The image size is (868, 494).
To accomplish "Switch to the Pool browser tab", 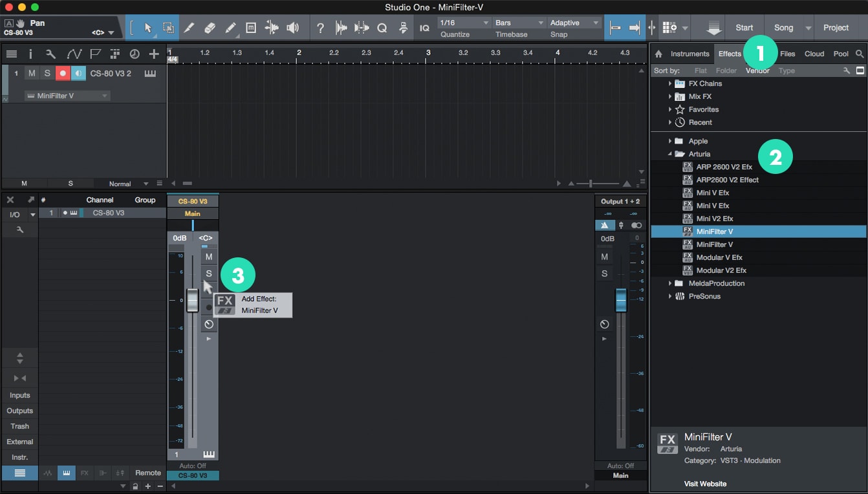I will tap(841, 54).
